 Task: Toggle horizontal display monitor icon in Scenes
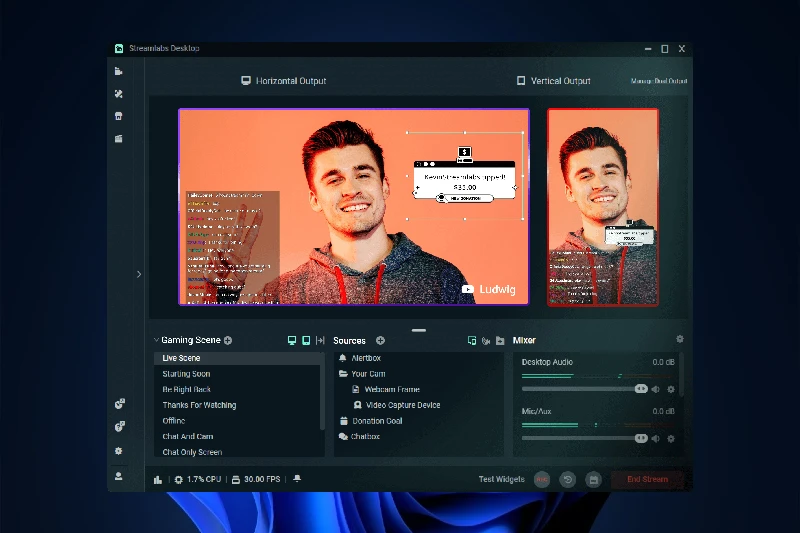tap(292, 341)
